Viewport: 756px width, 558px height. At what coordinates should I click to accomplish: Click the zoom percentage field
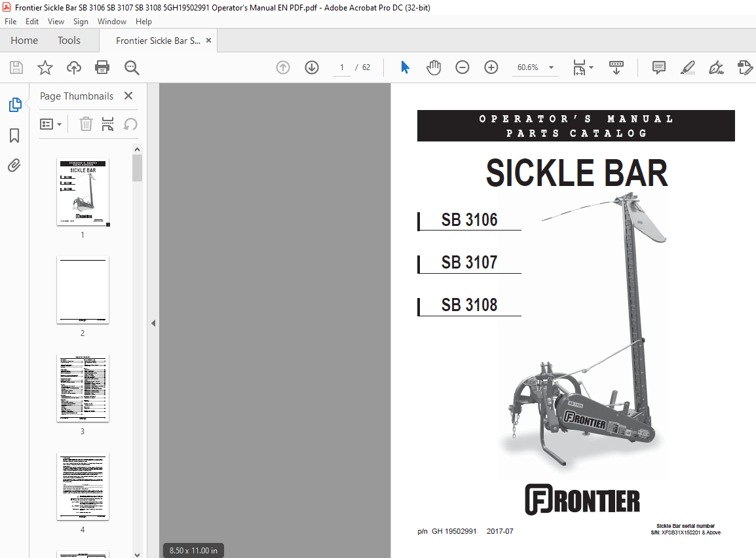tap(528, 67)
